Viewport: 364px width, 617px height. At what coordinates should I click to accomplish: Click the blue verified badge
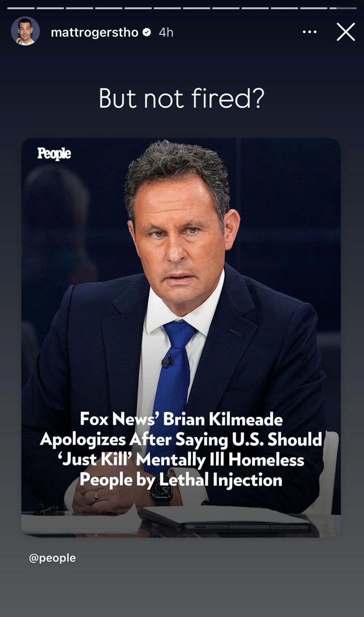[x=147, y=32]
